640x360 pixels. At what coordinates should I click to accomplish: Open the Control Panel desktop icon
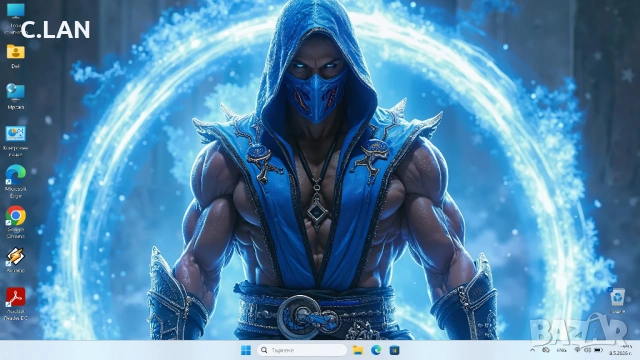pyautogui.click(x=16, y=141)
